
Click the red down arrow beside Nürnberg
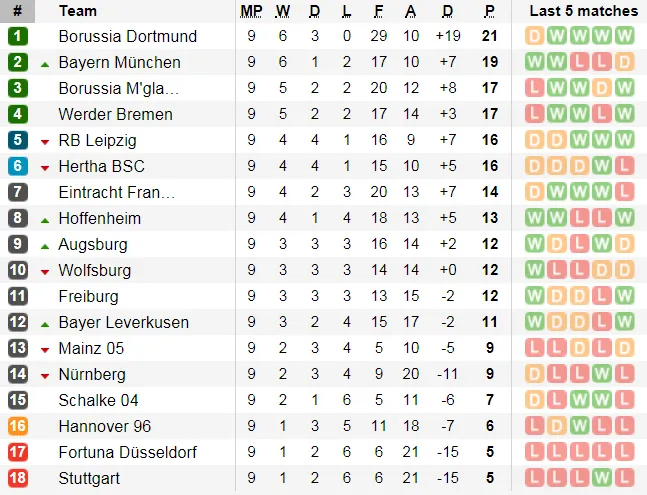click(x=45, y=375)
